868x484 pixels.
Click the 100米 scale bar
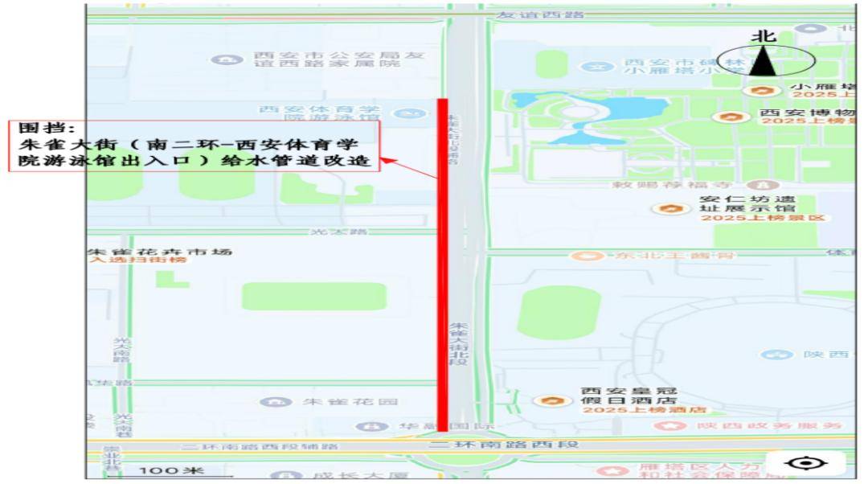[170, 471]
